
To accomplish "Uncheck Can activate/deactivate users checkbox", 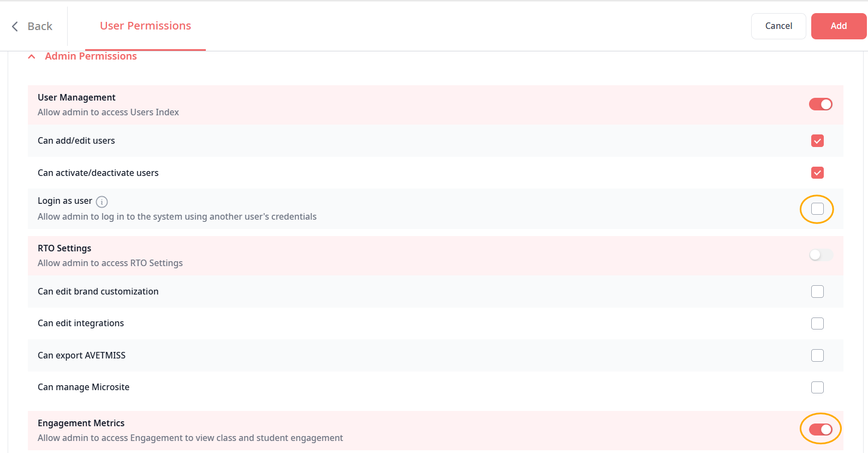I will click(817, 173).
